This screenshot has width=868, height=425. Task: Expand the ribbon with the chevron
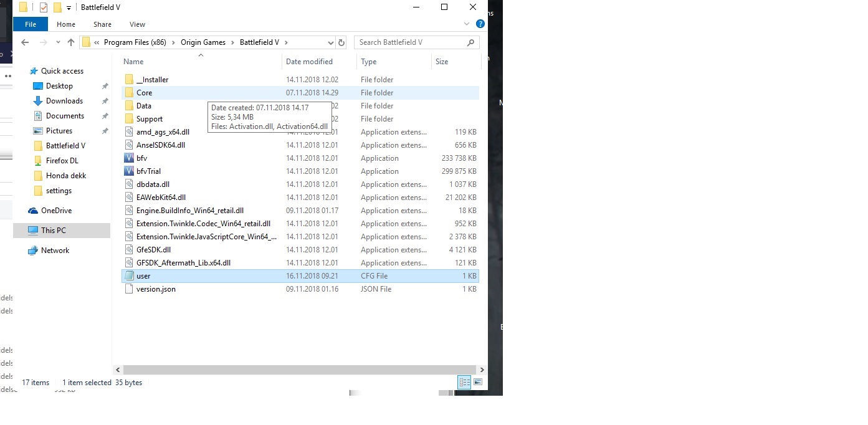(x=467, y=24)
